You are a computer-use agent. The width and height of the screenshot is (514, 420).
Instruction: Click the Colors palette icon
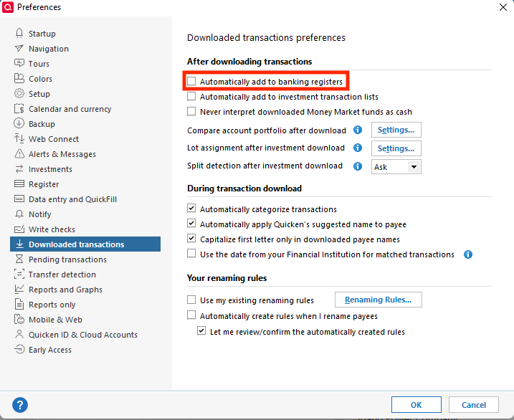click(19, 78)
